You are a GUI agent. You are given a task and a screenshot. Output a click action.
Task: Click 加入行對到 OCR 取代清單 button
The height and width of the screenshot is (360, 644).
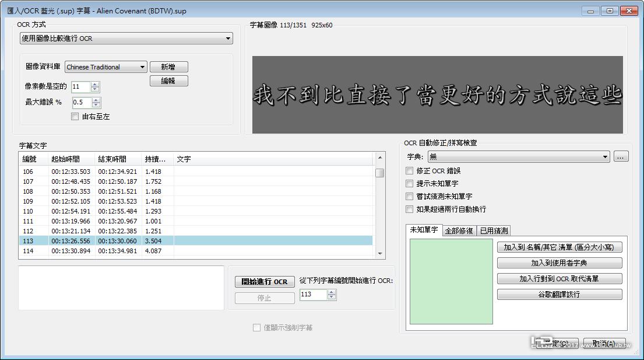click(559, 279)
